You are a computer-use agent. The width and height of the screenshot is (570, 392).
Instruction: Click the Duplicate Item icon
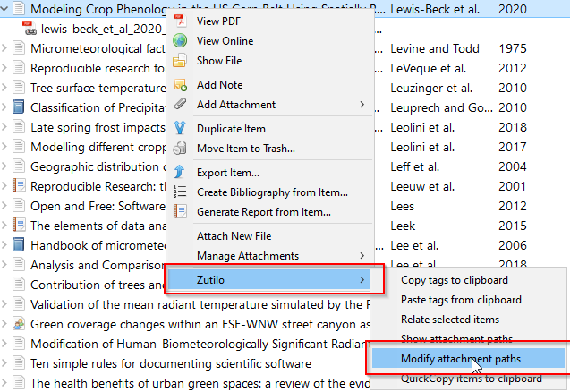point(180,129)
